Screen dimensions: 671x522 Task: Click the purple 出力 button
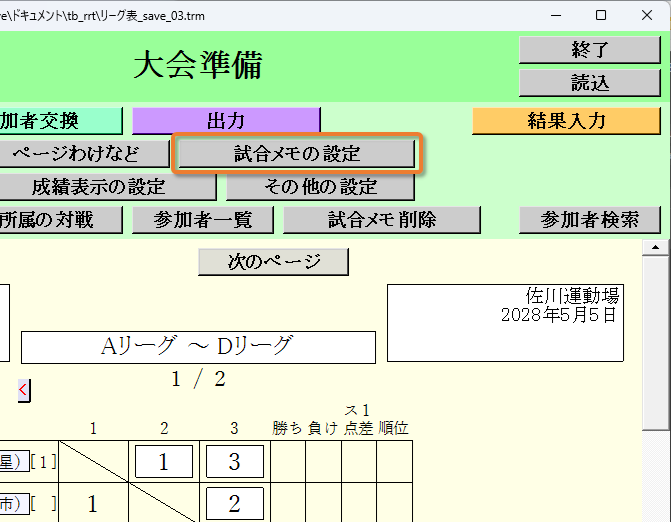pyautogui.click(x=226, y=121)
